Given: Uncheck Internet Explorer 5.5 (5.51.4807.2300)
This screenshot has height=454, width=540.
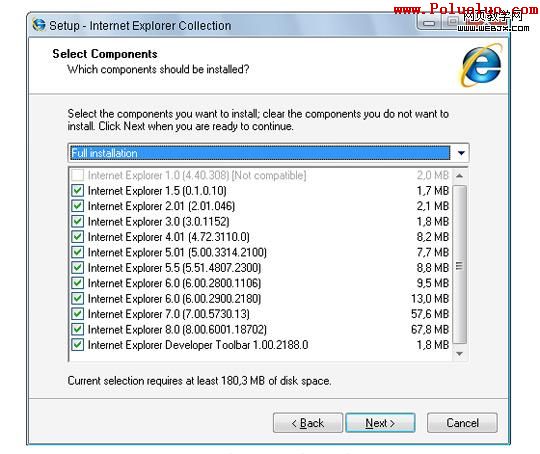Looking at the screenshot, I should click(x=77, y=268).
